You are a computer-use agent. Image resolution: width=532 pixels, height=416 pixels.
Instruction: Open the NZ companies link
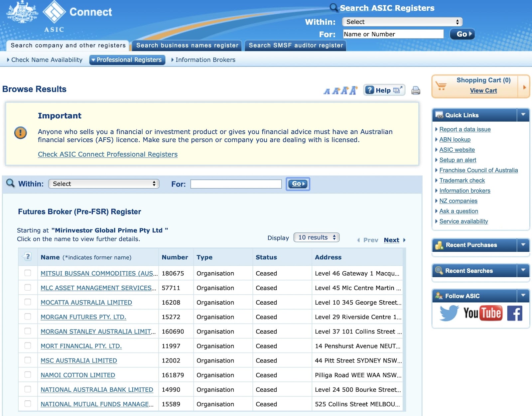[x=458, y=201]
